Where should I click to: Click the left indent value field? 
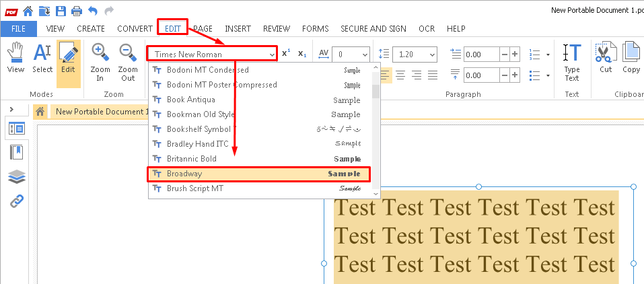(x=481, y=55)
